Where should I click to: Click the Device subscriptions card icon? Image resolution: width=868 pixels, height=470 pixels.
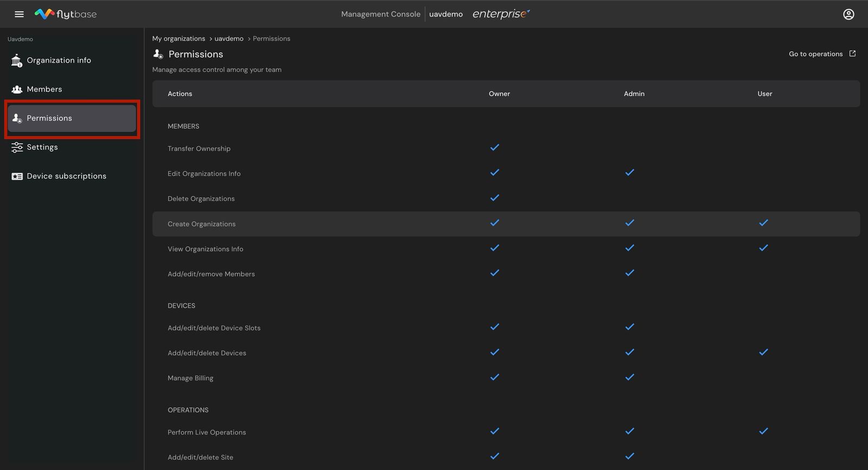pos(17,176)
